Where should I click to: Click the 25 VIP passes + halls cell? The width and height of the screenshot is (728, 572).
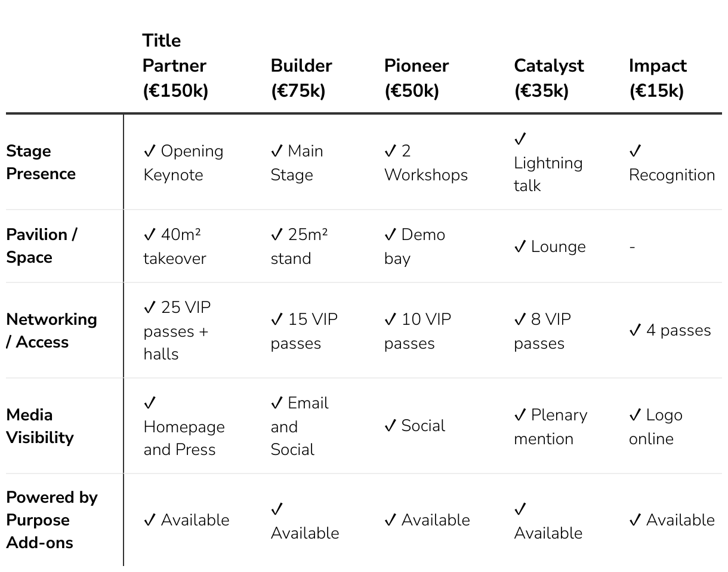click(177, 330)
